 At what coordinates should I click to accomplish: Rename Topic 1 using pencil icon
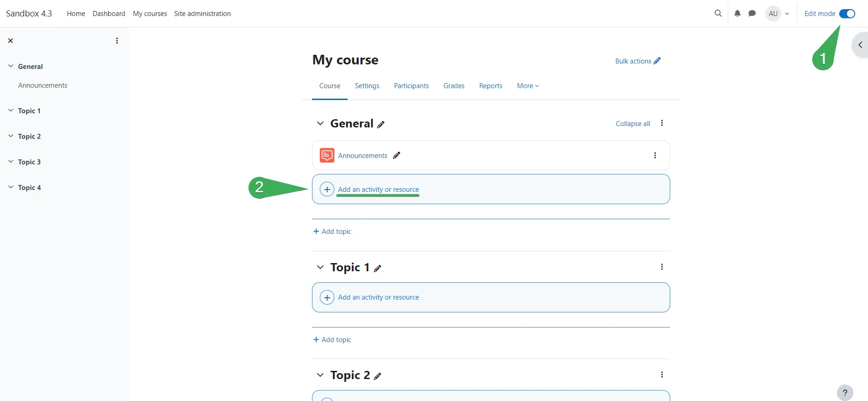click(377, 269)
